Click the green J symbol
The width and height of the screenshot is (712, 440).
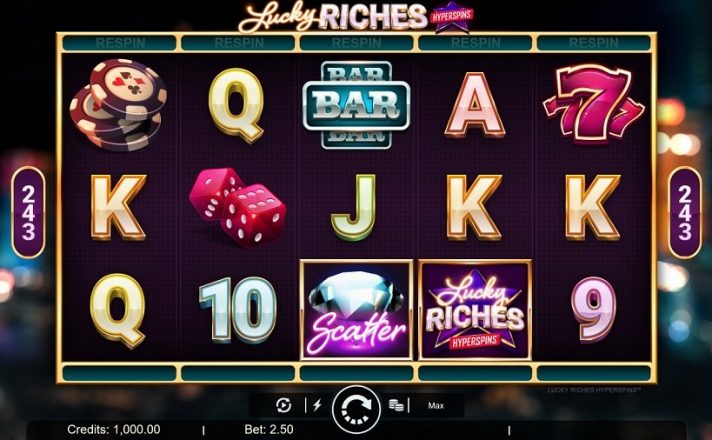(354, 207)
